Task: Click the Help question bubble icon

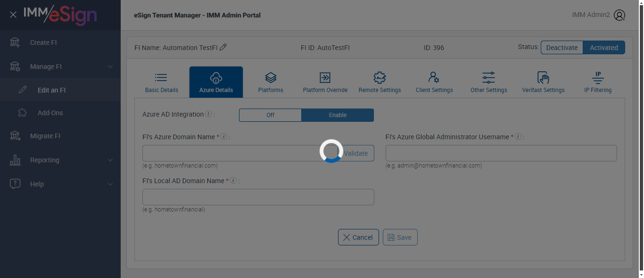Action: pyautogui.click(x=15, y=184)
